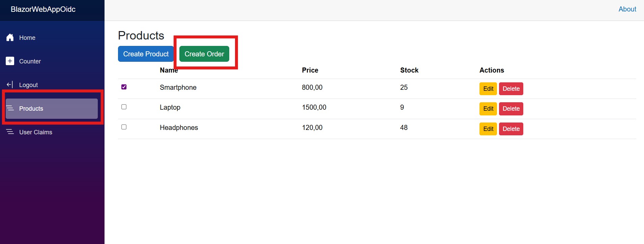Go to the User Claims page
This screenshot has height=244, width=644.
click(x=36, y=132)
